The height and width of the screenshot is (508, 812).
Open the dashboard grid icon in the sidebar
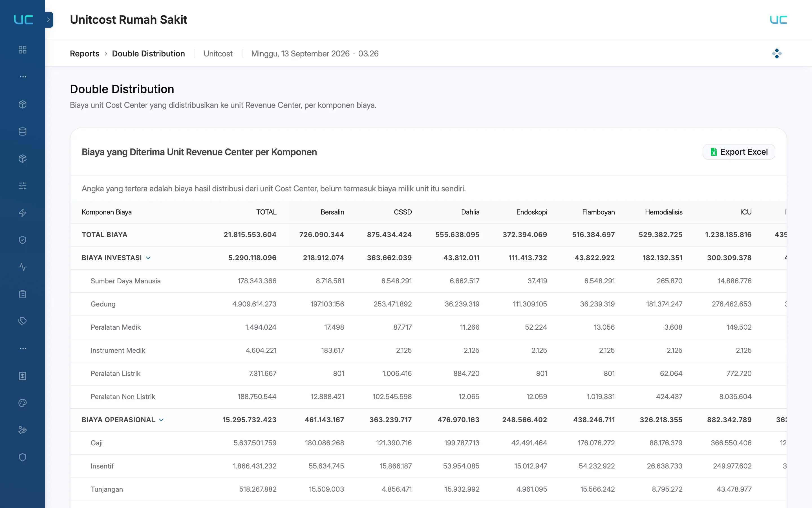click(x=23, y=50)
